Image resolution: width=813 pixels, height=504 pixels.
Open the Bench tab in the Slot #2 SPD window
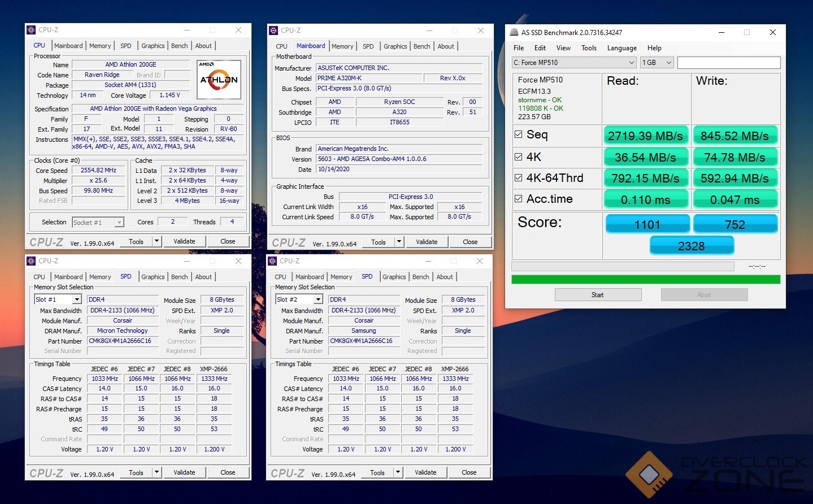tap(421, 277)
